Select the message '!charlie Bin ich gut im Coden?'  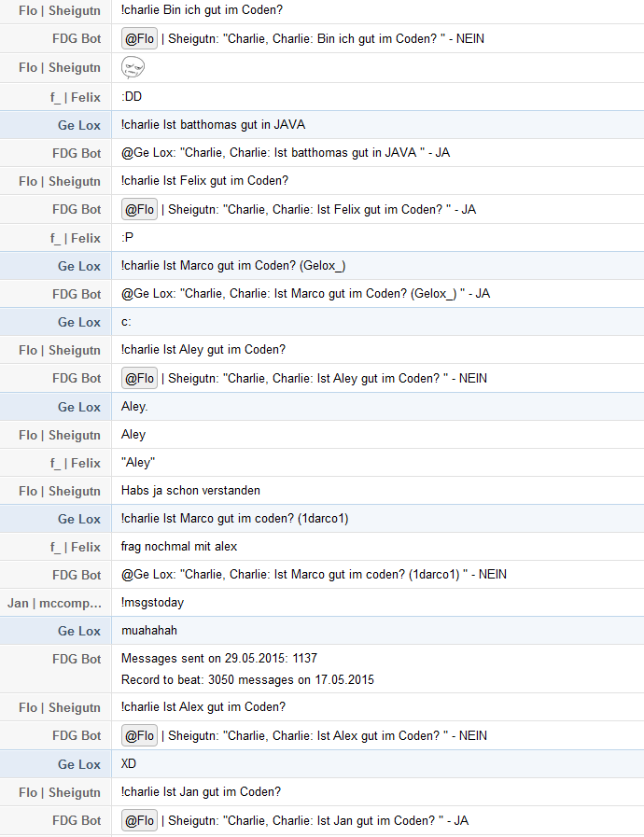tap(202, 10)
